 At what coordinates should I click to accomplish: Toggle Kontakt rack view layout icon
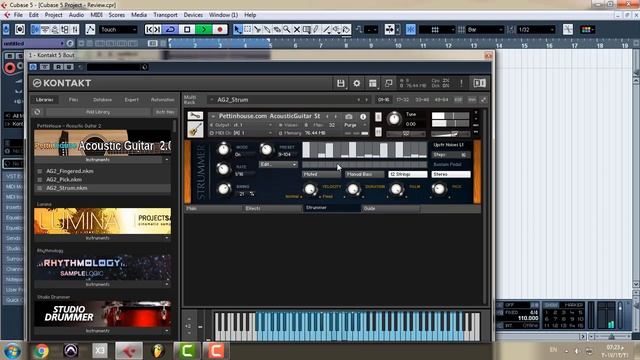[x=372, y=83]
